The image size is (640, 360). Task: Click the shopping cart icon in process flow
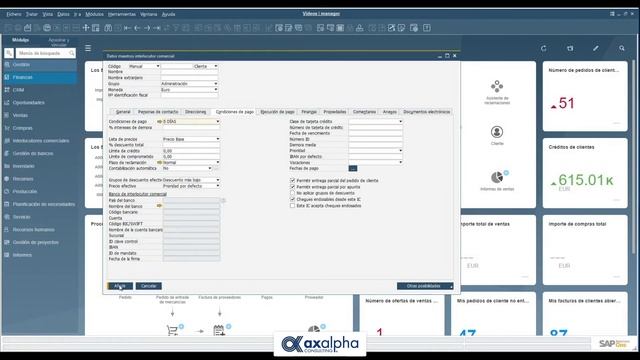click(x=172, y=330)
